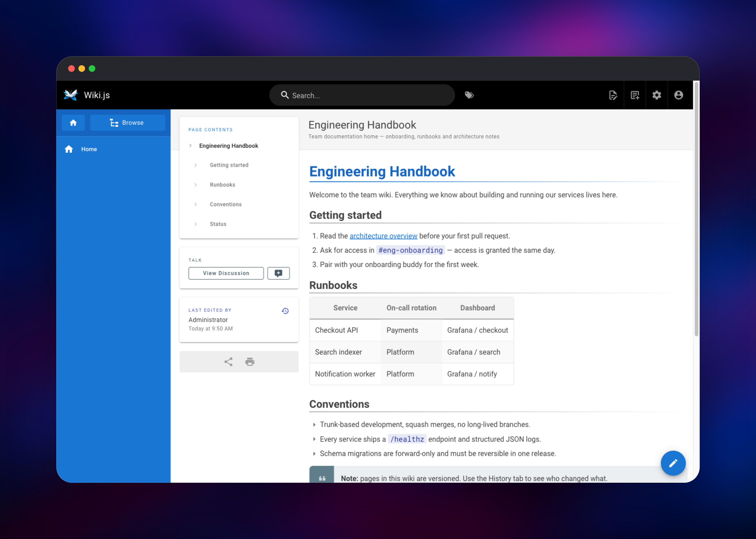Click the Today at 9:50 AM timestamp
756x539 pixels.
pyautogui.click(x=210, y=329)
